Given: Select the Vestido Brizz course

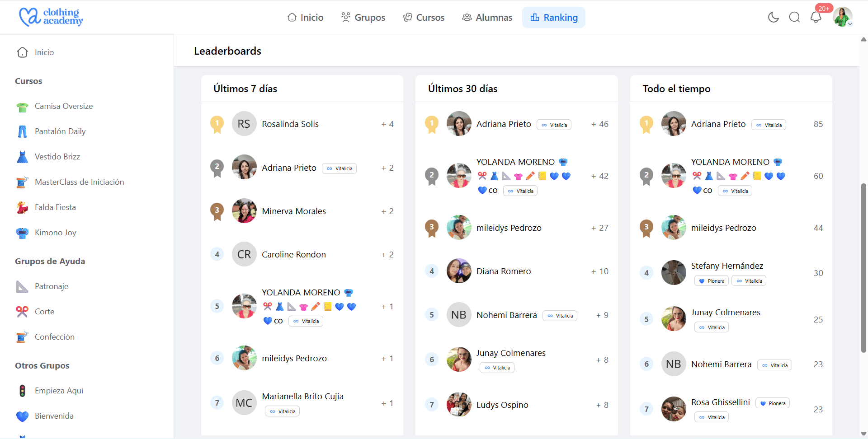Looking at the screenshot, I should (57, 157).
